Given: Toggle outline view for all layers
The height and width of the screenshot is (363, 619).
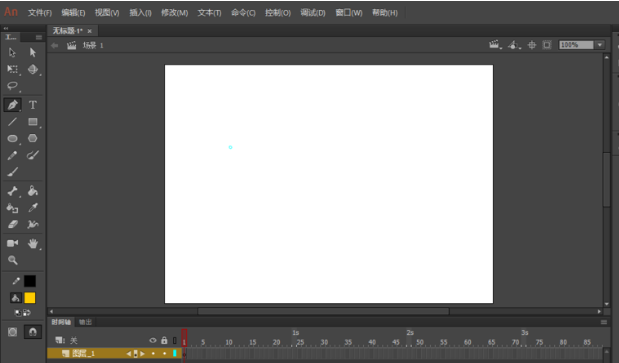Looking at the screenshot, I should pos(174,340).
